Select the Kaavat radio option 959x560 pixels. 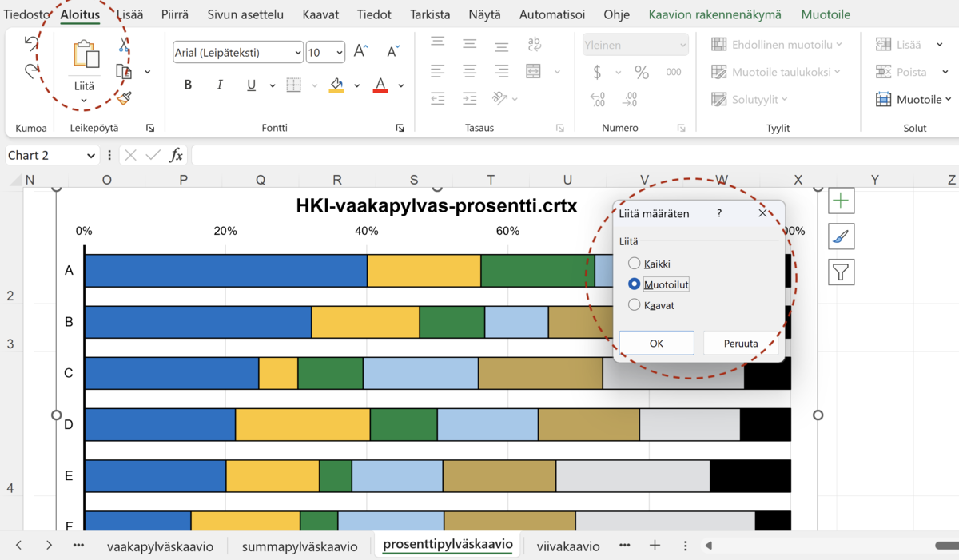635,305
